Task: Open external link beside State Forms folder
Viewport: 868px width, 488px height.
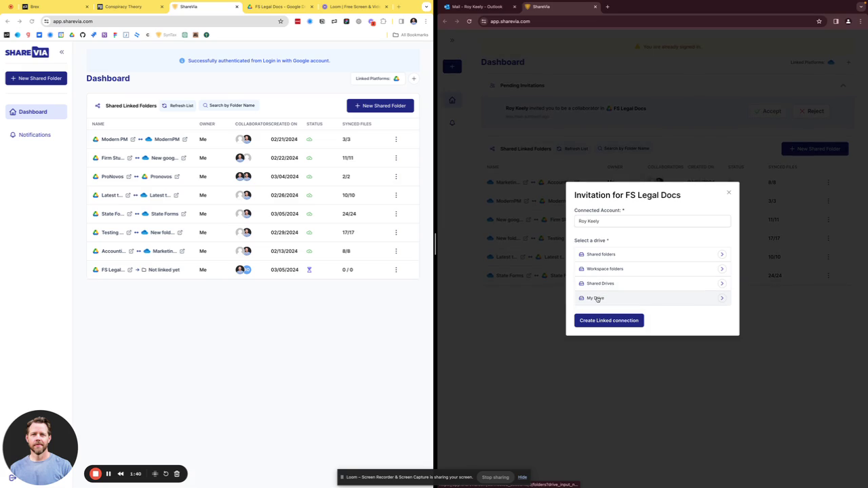Action: pos(184,214)
